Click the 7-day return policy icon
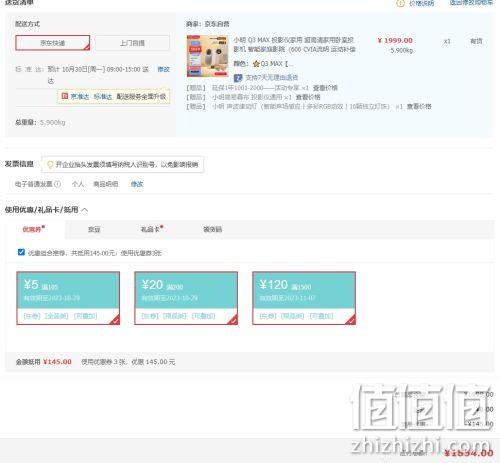 tap(238, 78)
